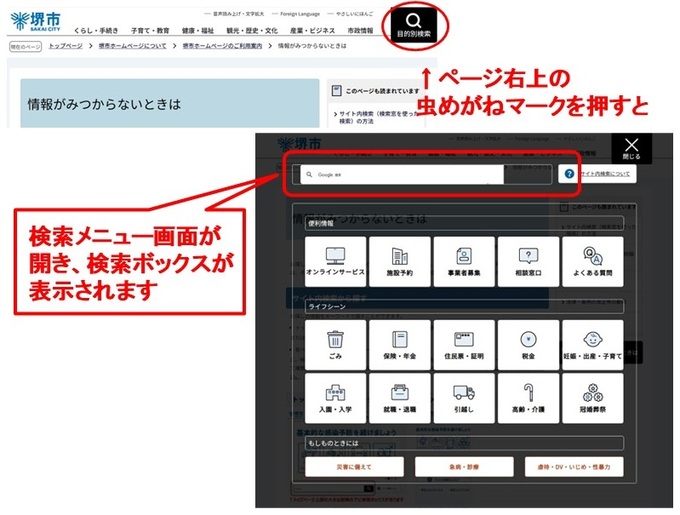The height and width of the screenshot is (515, 680).
Task: Open the くらし・手続き menu
Action: point(99,31)
